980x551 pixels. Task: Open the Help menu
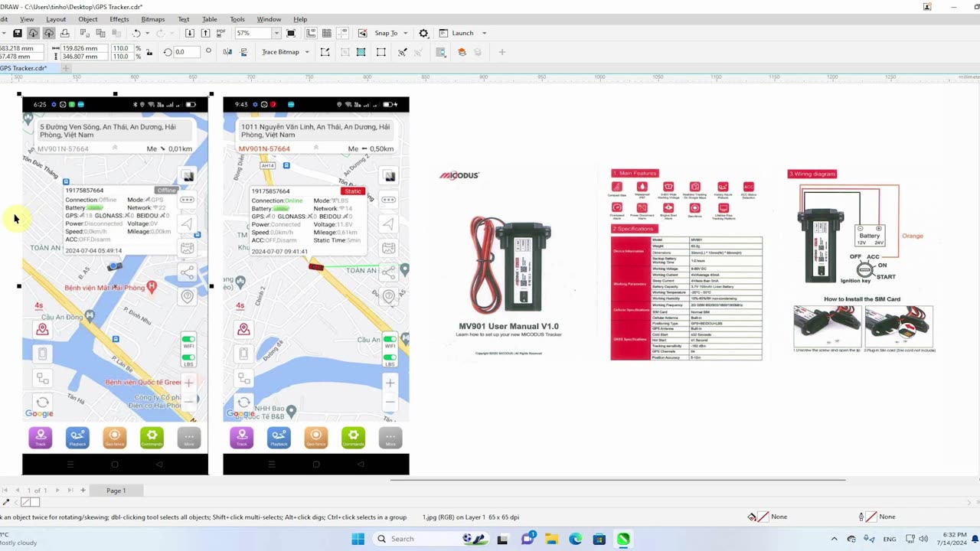pos(300,19)
